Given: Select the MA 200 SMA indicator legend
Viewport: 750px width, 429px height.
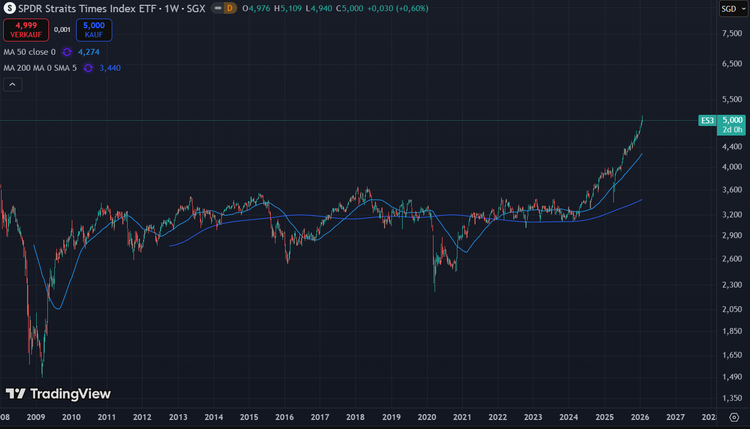Looking at the screenshot, I should (39, 68).
